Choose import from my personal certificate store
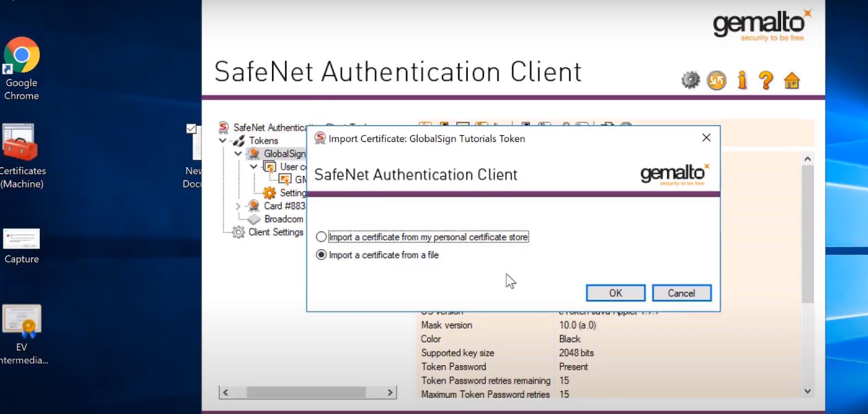The width and height of the screenshot is (868, 414). tap(321, 238)
